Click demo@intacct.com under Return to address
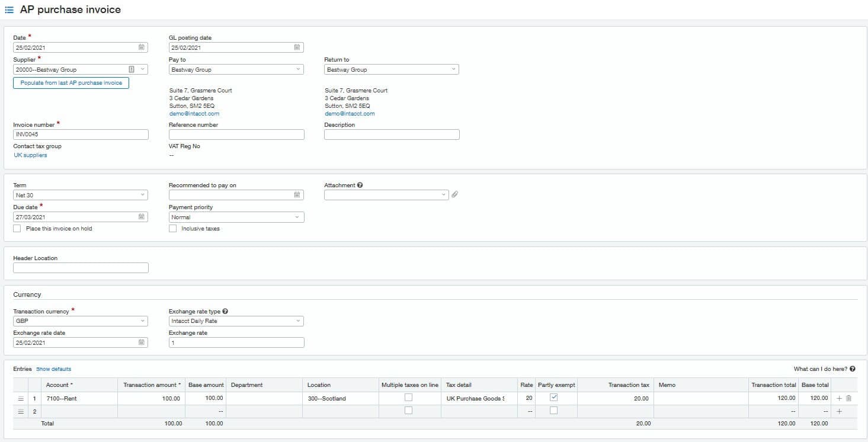Screen dimensions: 868x442 (x=350, y=114)
